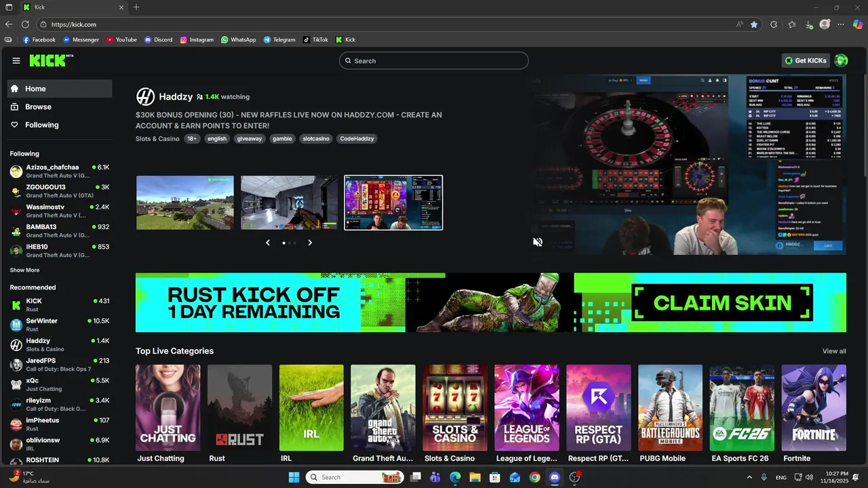Click the giveaway tag
Screen dimensions: 868x488
pos(250,139)
